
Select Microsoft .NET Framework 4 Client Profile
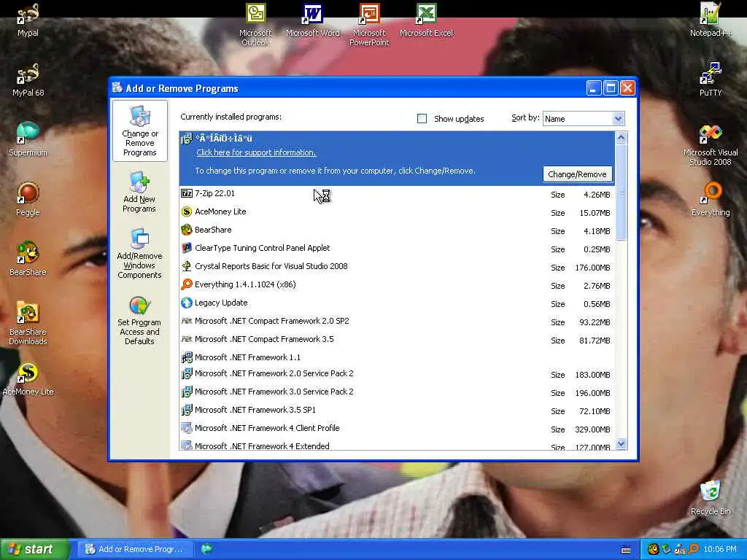click(x=397, y=429)
